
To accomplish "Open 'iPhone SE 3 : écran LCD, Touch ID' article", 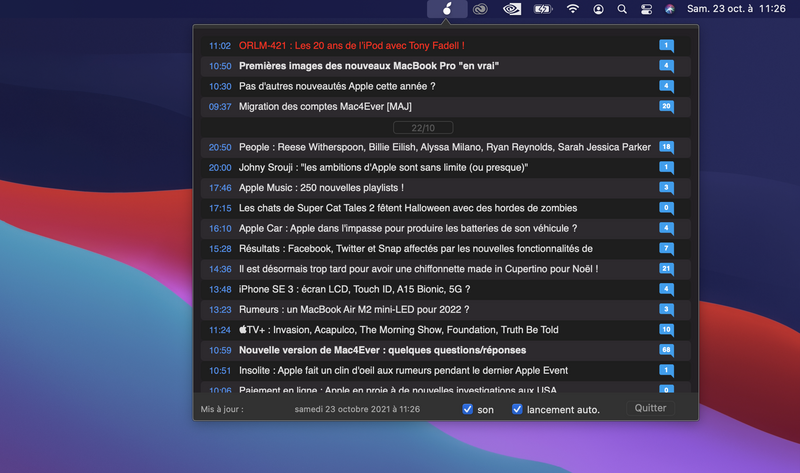I will [x=355, y=289].
